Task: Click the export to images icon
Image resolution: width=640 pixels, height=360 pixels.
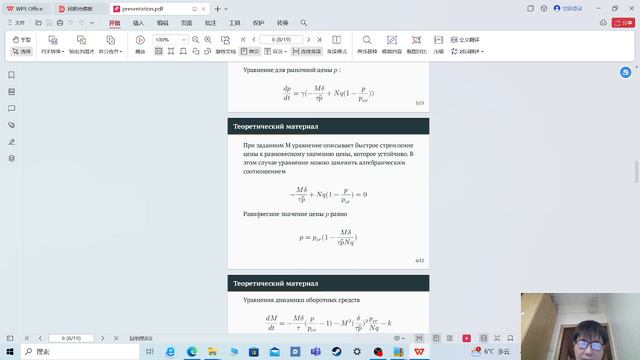Action: coord(81,40)
